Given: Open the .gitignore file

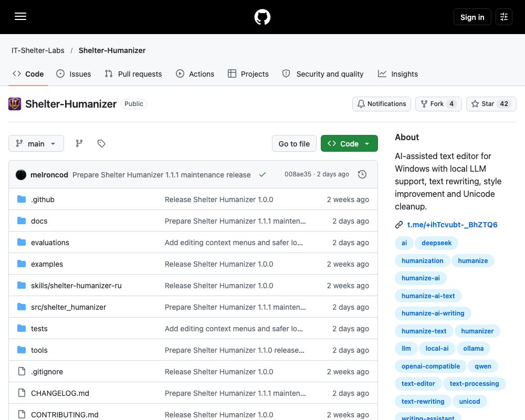Looking at the screenshot, I should pos(47,372).
